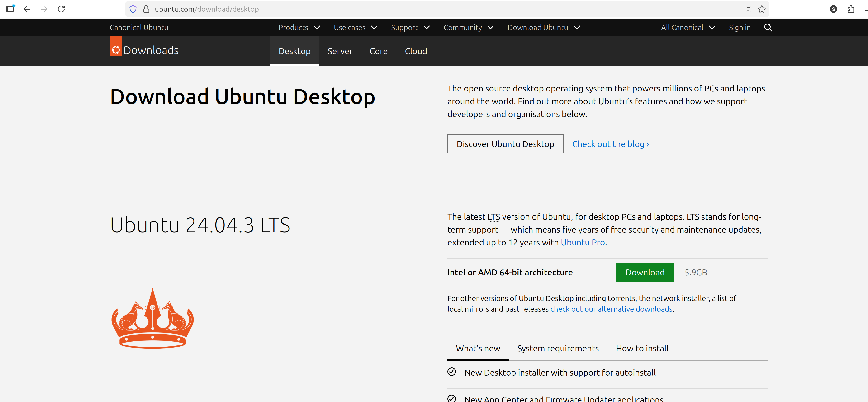Click the Canonical Ubuntu link
Image resolution: width=868 pixels, height=402 pixels.
click(x=139, y=28)
